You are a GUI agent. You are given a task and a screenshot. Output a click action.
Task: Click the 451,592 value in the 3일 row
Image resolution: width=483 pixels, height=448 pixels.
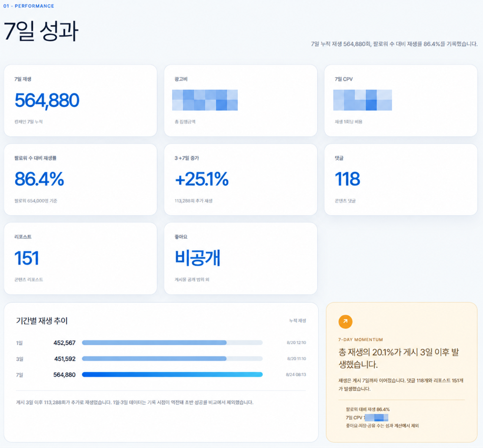65,359
